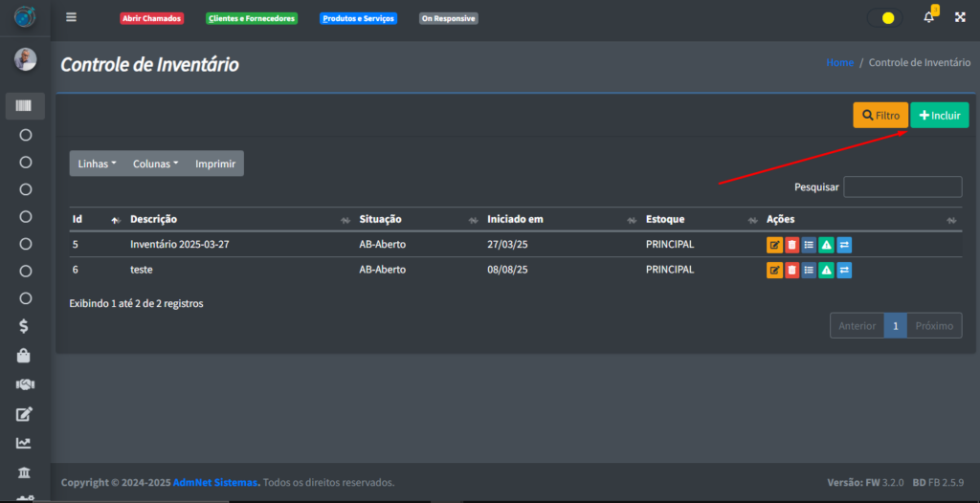
Task: Click inside the Pesquisar search field
Action: (x=902, y=186)
